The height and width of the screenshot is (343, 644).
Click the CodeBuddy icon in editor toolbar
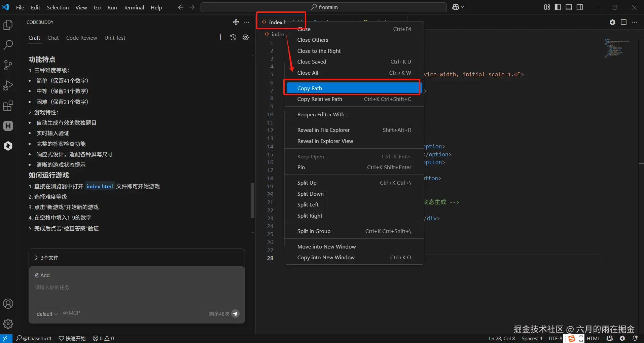coord(612,22)
